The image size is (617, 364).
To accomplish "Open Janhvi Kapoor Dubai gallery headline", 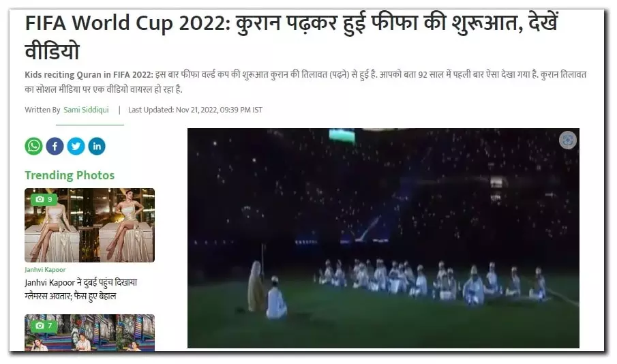I will click(x=81, y=289).
